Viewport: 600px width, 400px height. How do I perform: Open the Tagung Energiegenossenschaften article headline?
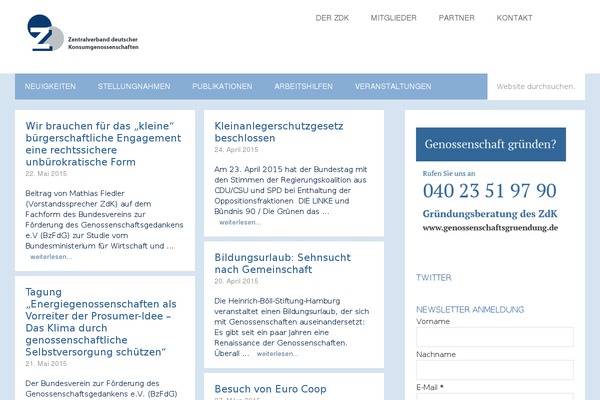[x=101, y=322]
